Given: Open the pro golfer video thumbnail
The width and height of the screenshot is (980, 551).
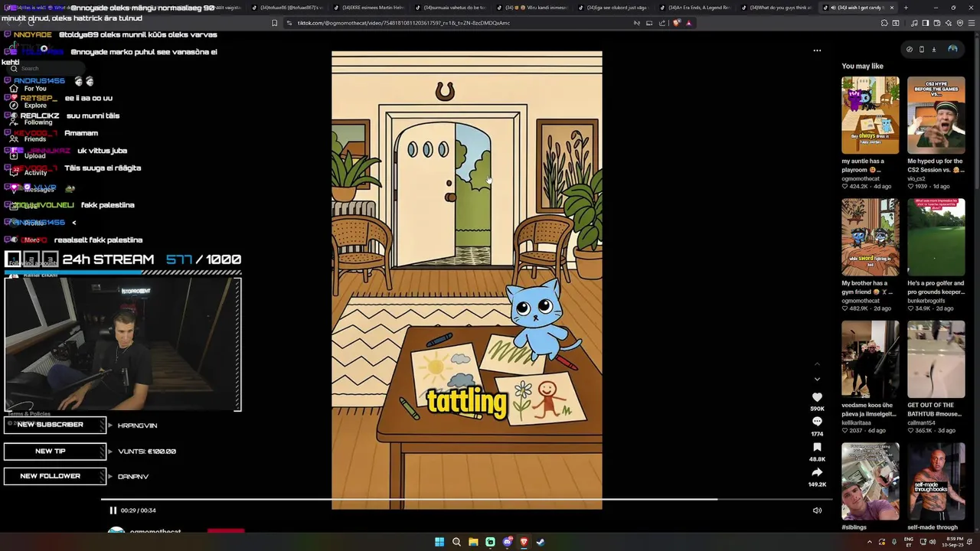Looking at the screenshot, I should [x=936, y=237].
